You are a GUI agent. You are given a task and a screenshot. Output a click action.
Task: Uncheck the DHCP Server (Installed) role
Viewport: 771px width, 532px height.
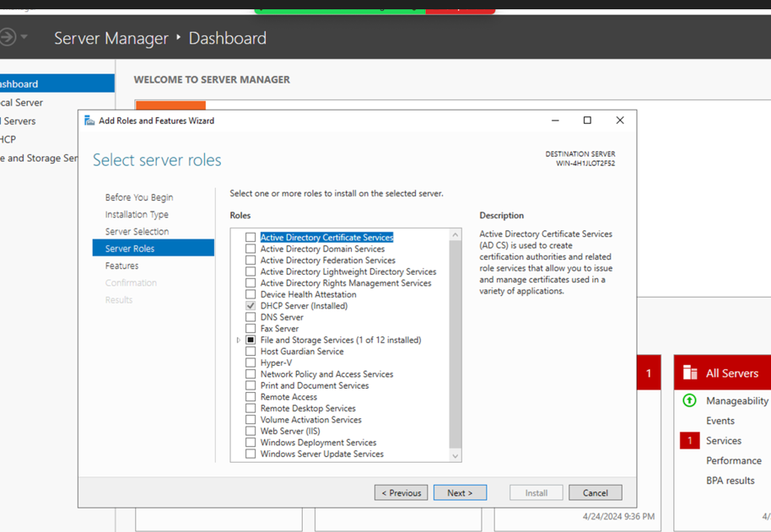[249, 305]
